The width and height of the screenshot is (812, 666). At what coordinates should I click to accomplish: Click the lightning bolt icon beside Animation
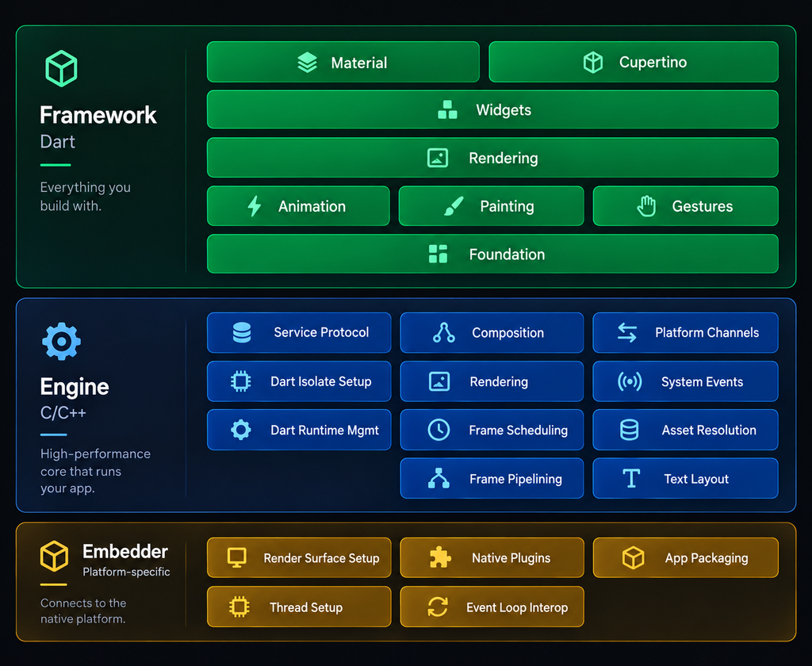coord(255,206)
